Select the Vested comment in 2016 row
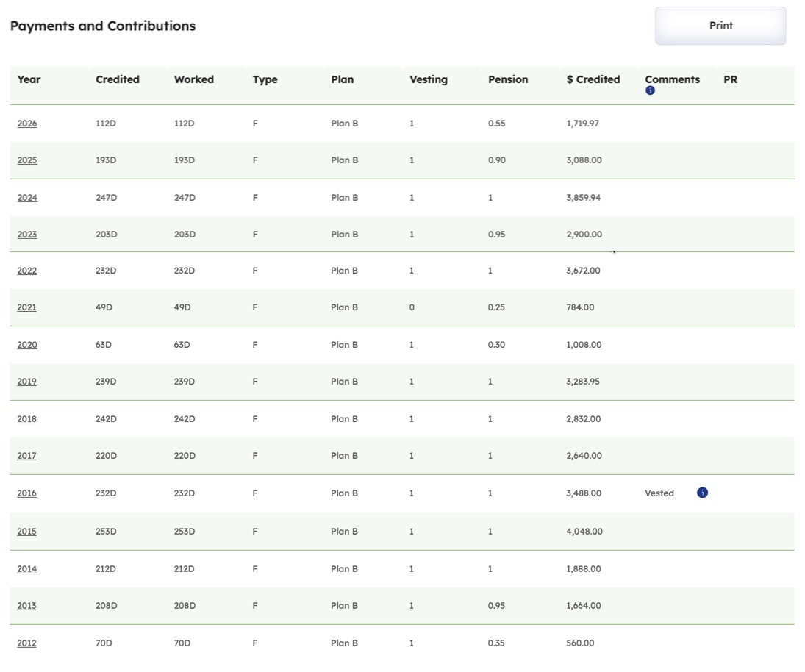This screenshot has height=672, width=805. pos(659,493)
